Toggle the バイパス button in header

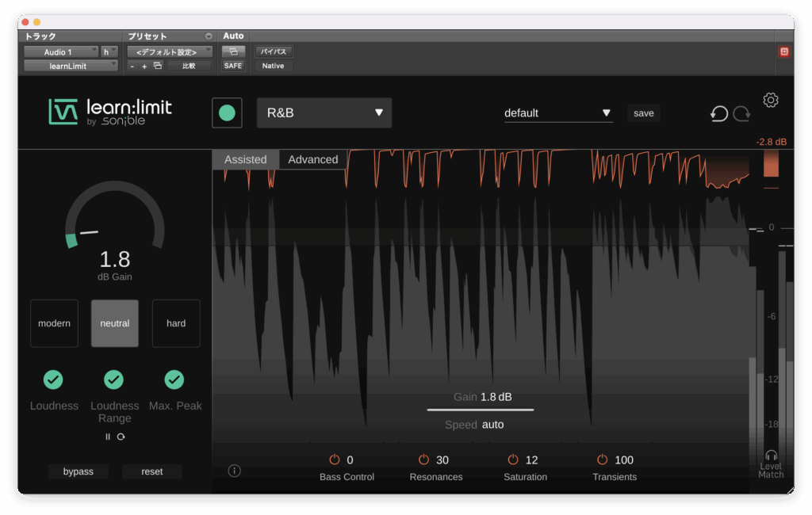[274, 51]
